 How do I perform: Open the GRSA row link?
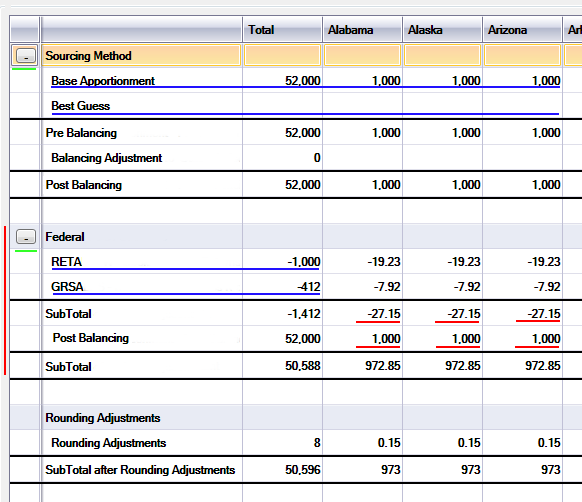[x=67, y=287]
